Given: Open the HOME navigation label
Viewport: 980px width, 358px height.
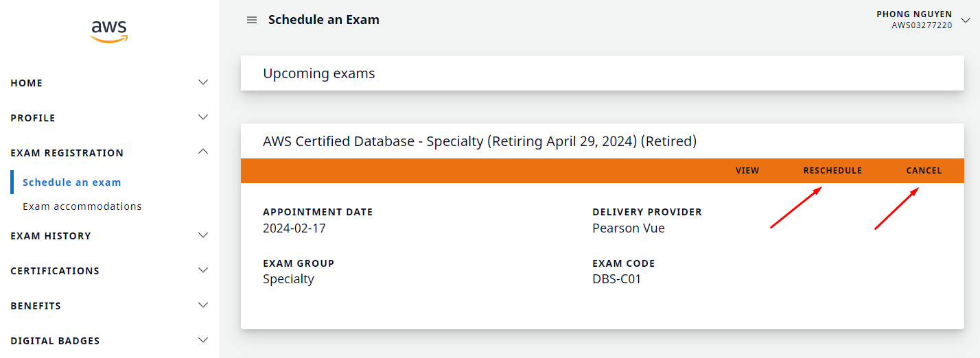Looking at the screenshot, I should click(27, 83).
